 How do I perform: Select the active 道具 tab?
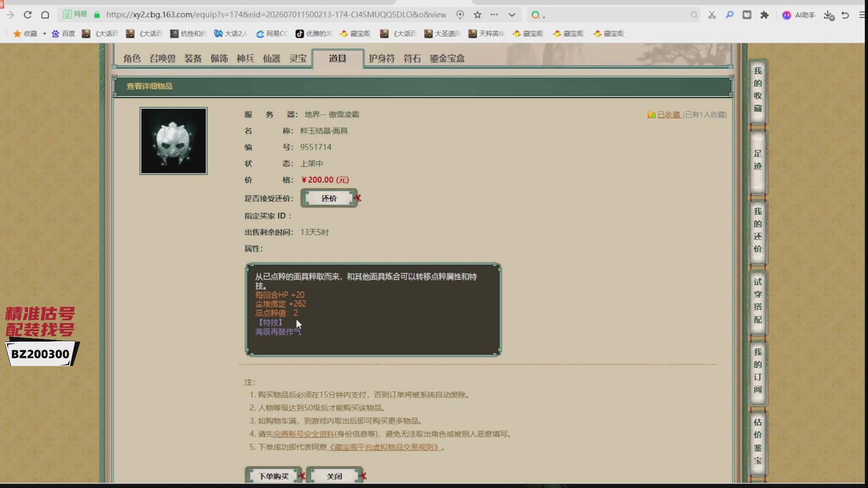click(338, 58)
